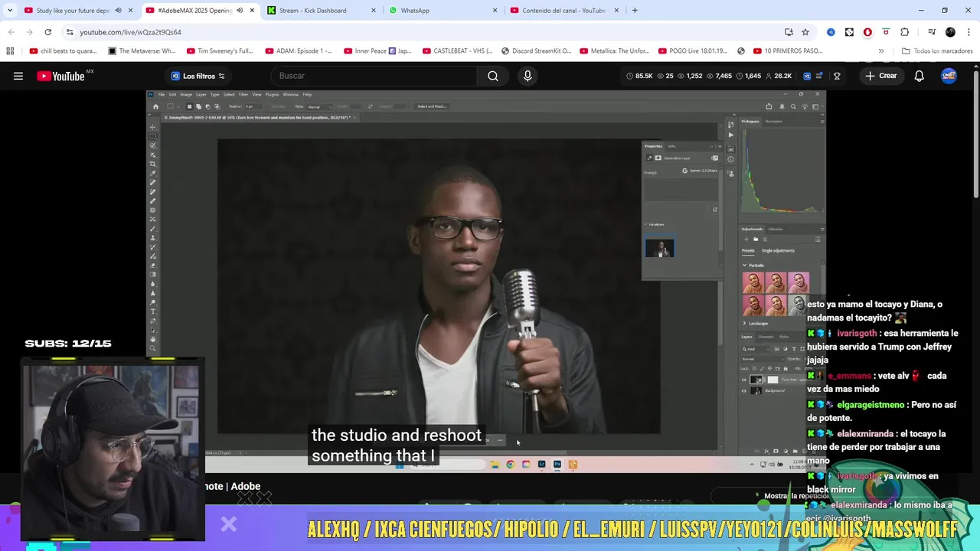Viewport: 980px width, 551px height.
Task: Click the play Actions icon in Photoshop dock
Action: [730, 135]
